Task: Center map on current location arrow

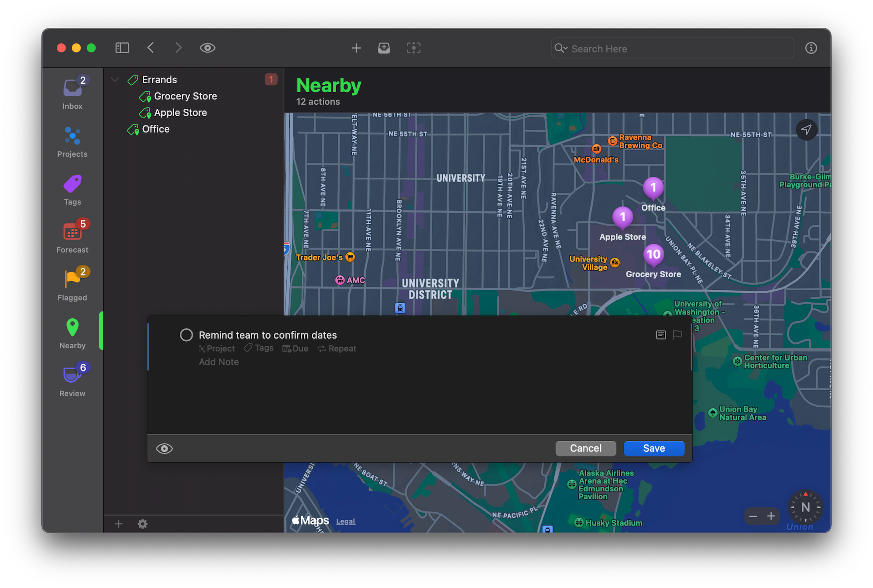Action: (x=807, y=130)
